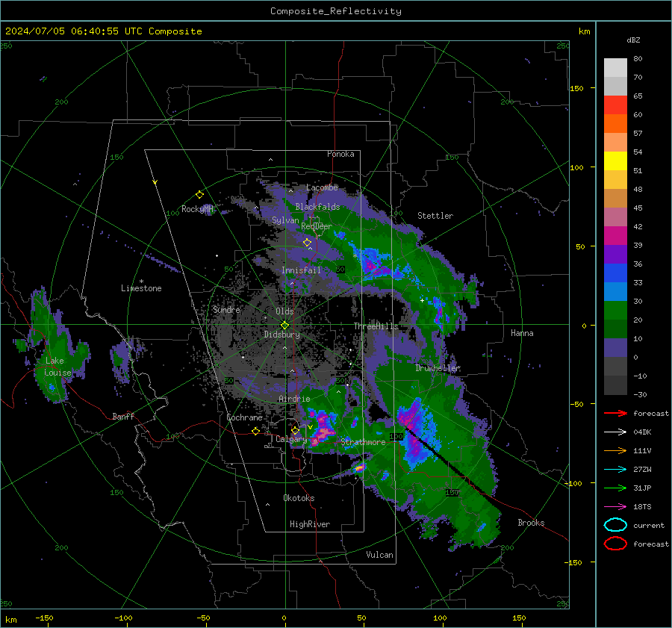
Task: Select the RedDeer city label
Action: tap(317, 226)
